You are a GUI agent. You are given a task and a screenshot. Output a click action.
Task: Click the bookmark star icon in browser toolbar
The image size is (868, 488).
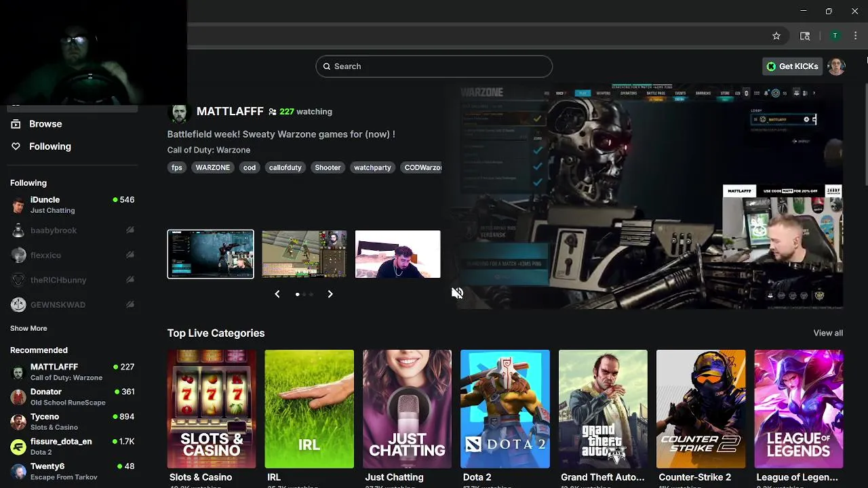[776, 36]
